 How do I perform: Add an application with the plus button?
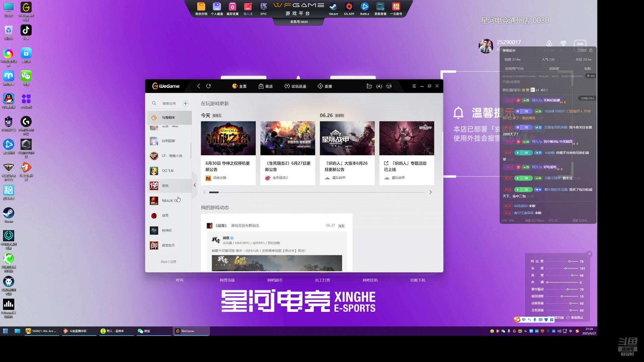[x=185, y=103]
